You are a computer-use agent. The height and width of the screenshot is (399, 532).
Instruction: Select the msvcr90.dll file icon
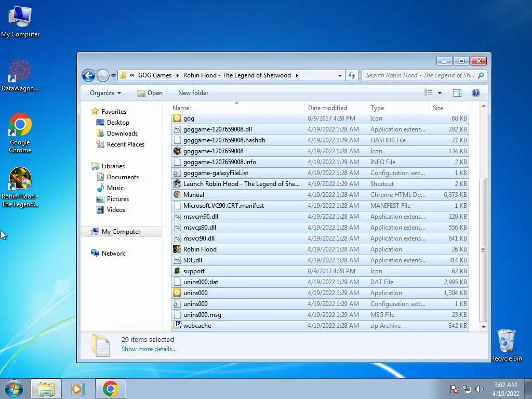pos(177,238)
